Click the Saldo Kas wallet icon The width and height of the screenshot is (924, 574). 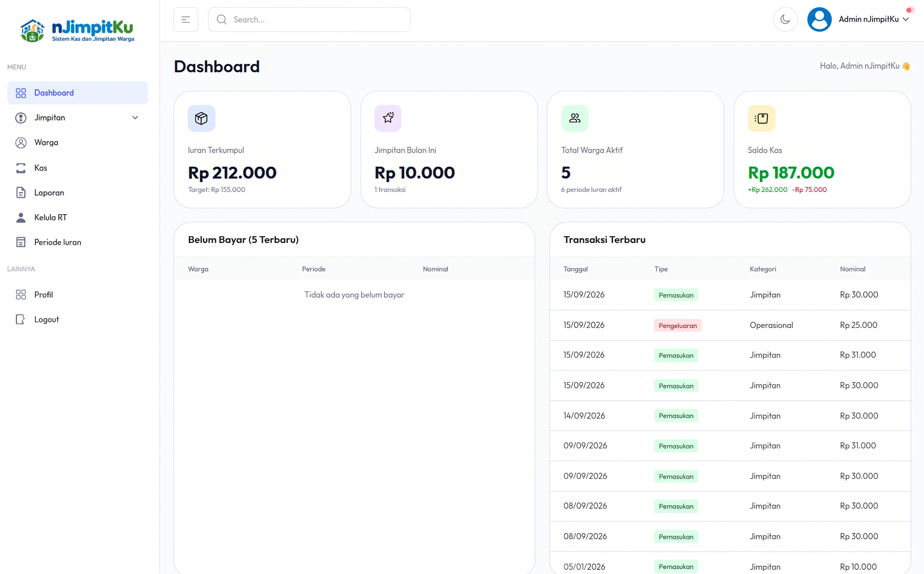[x=761, y=118]
